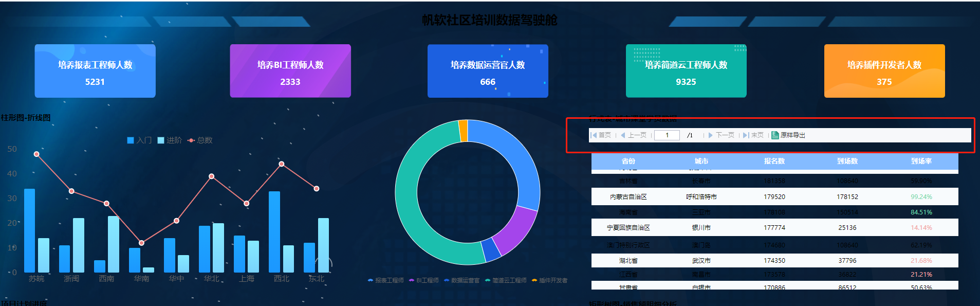Toggle the 入门 legend in bar chart
This screenshot has width=980, height=306.
[139, 140]
